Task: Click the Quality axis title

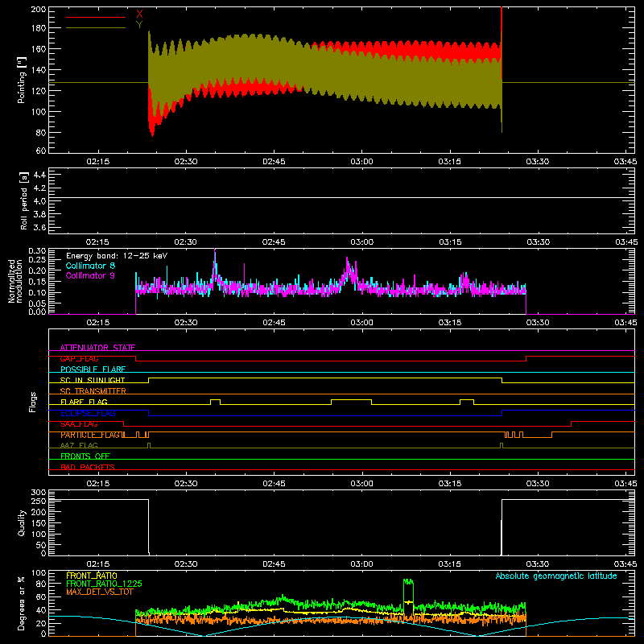Action: [22, 522]
